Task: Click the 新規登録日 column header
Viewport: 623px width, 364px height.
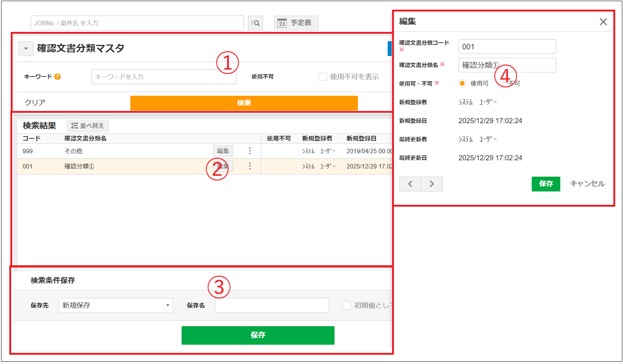Action: (362, 138)
